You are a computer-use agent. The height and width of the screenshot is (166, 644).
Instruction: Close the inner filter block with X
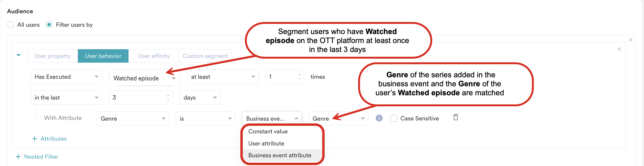click(x=619, y=49)
